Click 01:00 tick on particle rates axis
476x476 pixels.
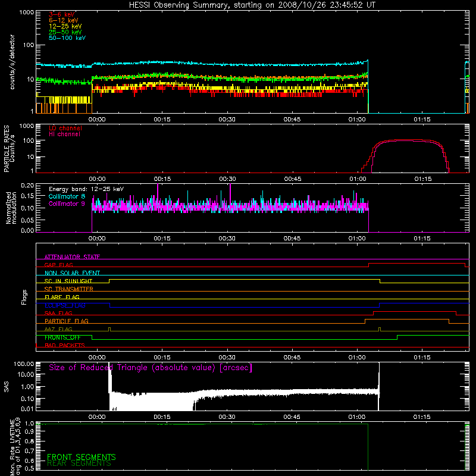pos(358,179)
